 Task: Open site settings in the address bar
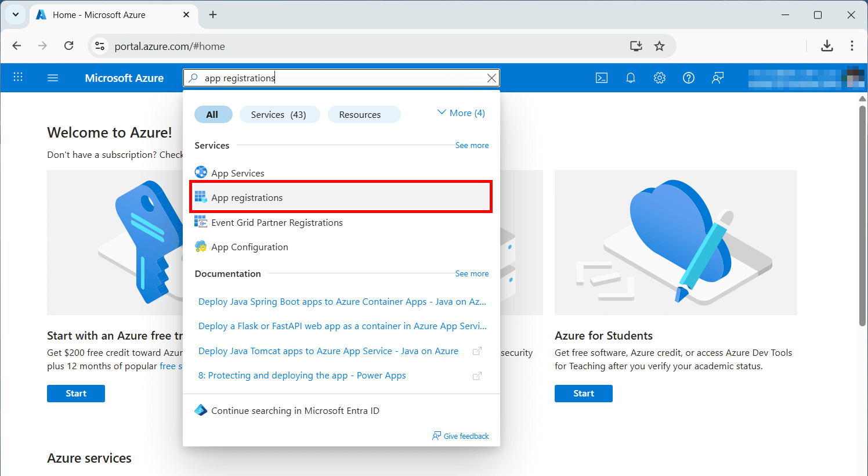(x=99, y=45)
